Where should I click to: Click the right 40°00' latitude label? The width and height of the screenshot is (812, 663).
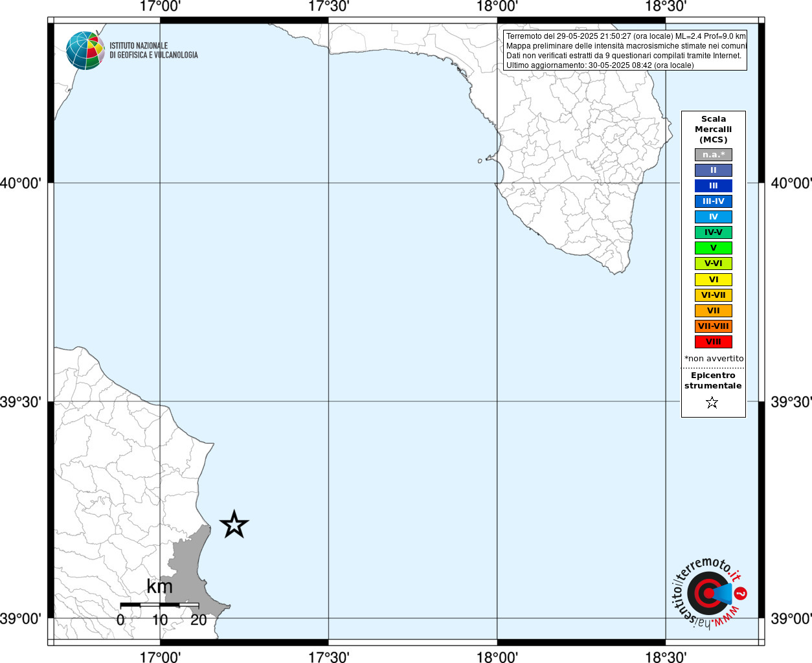tap(791, 183)
